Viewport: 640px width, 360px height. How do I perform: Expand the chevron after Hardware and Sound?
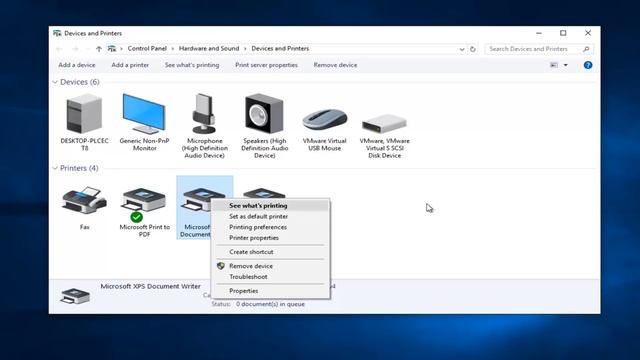tap(245, 49)
